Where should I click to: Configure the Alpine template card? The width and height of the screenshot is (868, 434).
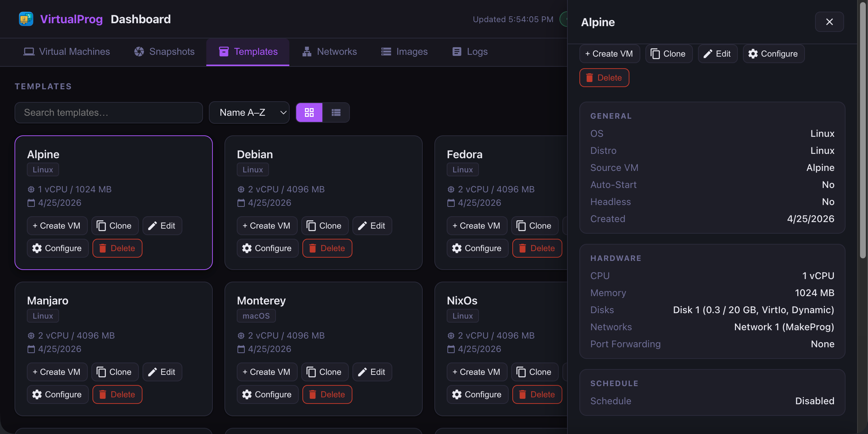click(58, 248)
